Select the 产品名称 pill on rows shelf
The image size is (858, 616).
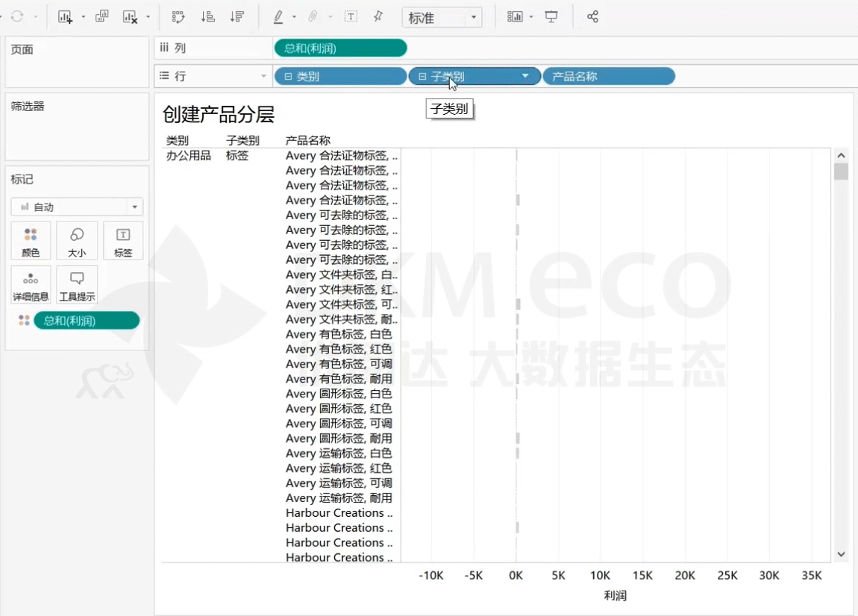point(608,76)
